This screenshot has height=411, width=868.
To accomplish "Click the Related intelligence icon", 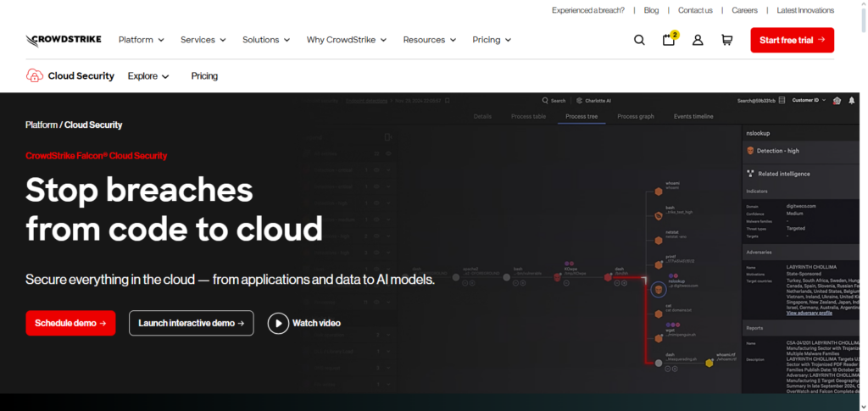I will pyautogui.click(x=751, y=174).
